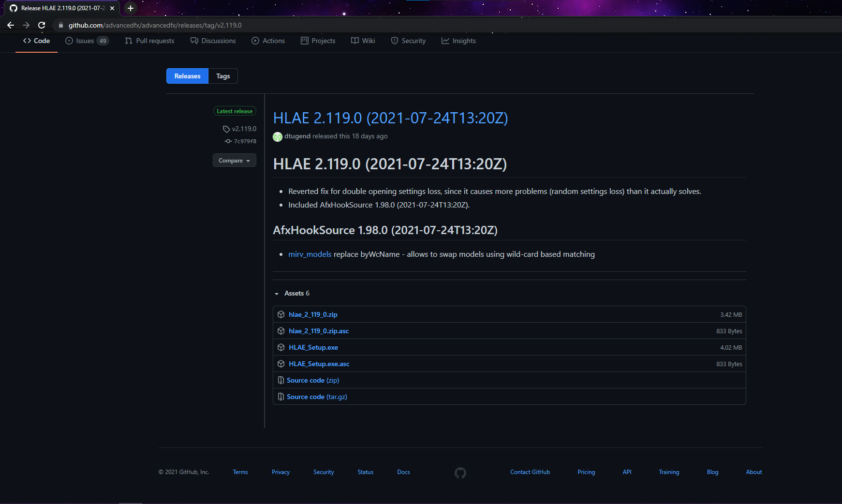View the Insights tab

point(458,41)
